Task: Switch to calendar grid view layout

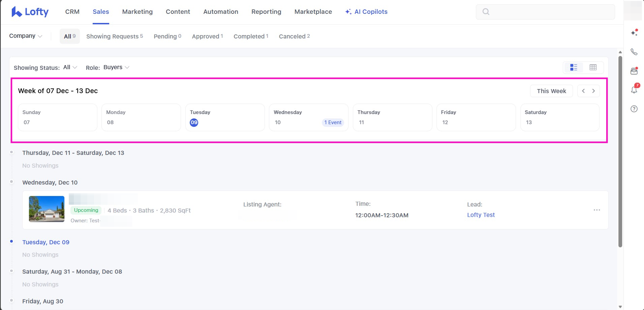Action: pos(593,67)
